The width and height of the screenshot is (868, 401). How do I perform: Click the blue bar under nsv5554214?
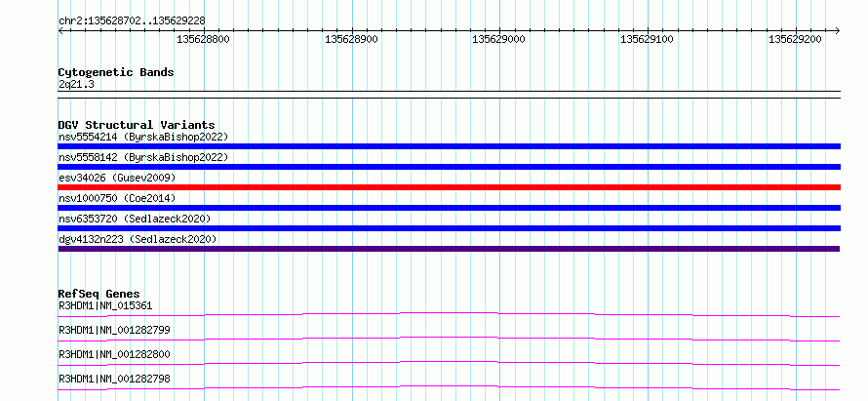pyautogui.click(x=449, y=146)
